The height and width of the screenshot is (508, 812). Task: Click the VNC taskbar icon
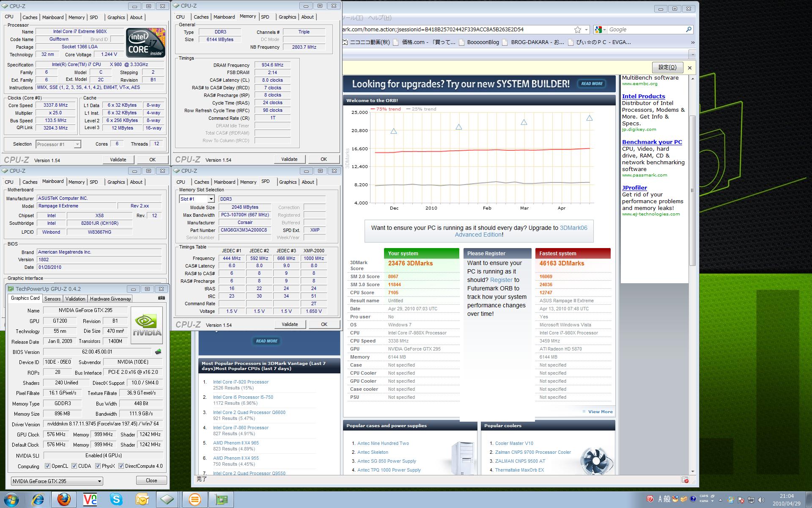point(90,500)
